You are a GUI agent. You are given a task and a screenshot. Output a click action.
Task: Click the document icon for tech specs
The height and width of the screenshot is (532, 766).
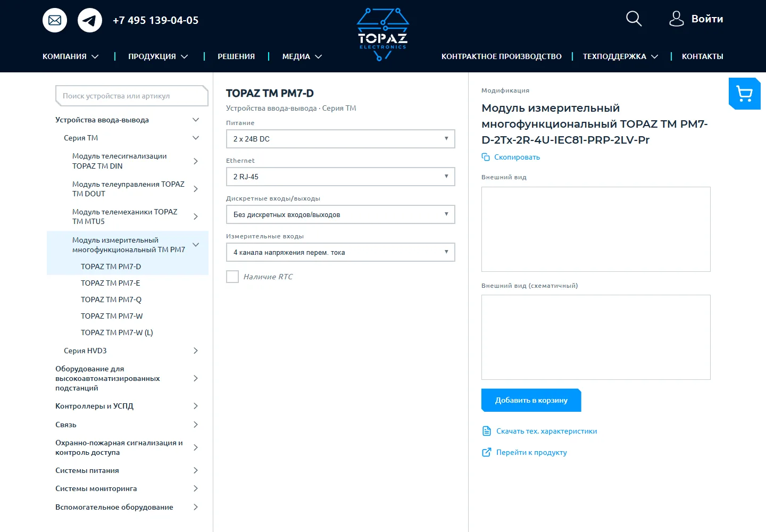coord(486,431)
